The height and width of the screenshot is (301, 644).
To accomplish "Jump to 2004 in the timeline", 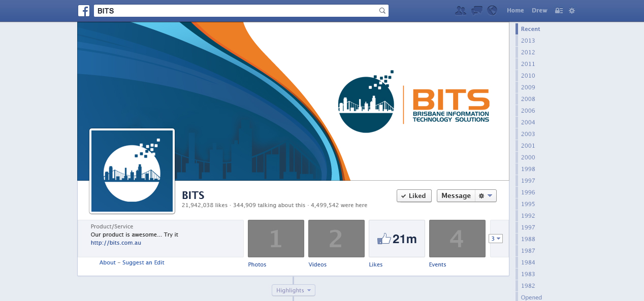I will tap(528, 122).
